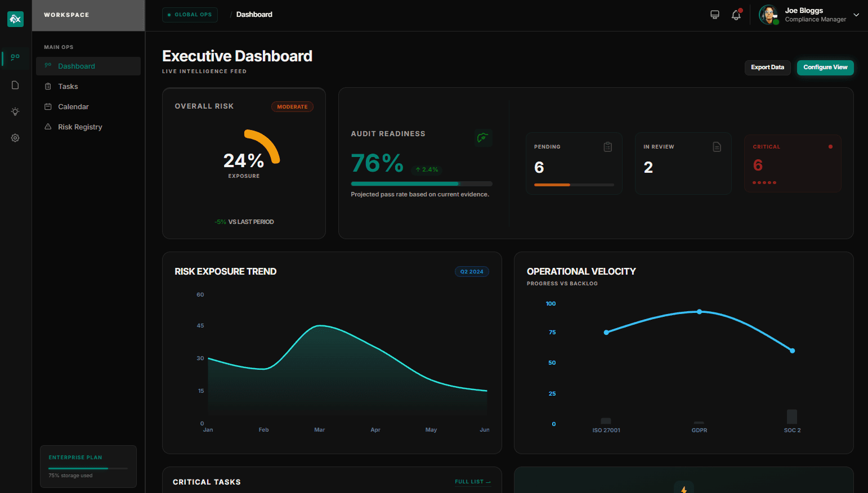Open Tasks in the sidebar menu
This screenshot has width=868, height=493.
coord(88,86)
